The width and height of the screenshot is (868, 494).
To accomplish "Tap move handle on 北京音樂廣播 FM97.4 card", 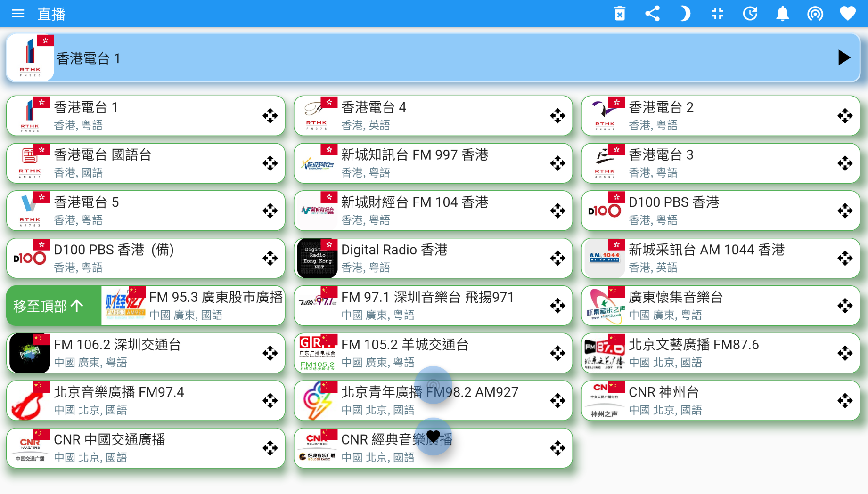I will click(270, 401).
